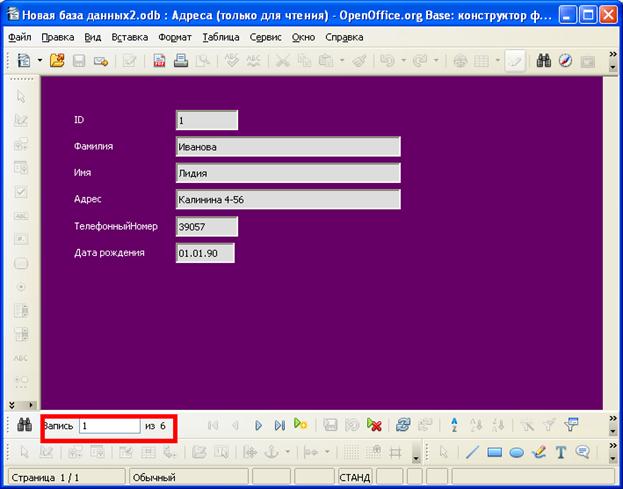This screenshot has width=623, height=489.
Task: Open the Paste dropdown arrow
Action: [x=342, y=61]
